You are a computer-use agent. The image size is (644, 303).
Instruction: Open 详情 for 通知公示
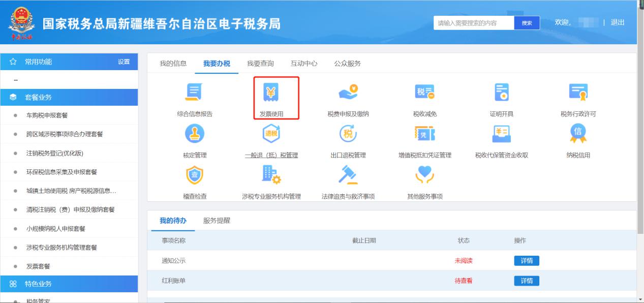tap(527, 261)
